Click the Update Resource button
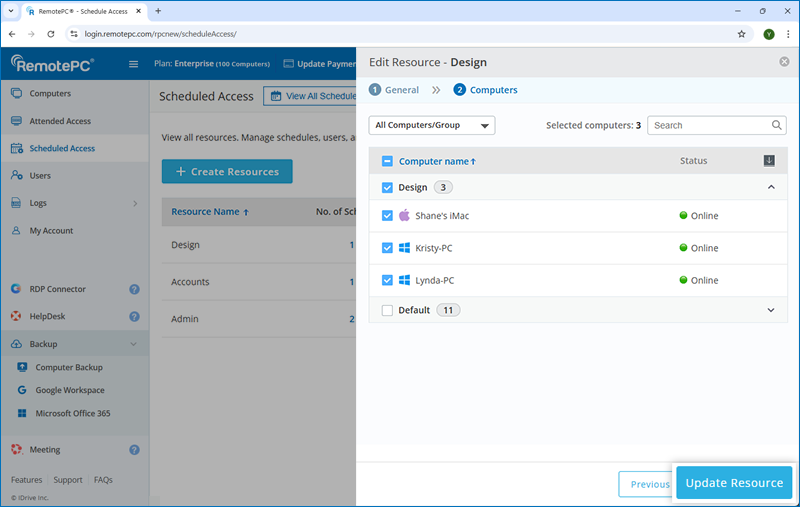800x507 pixels. pyautogui.click(x=734, y=483)
